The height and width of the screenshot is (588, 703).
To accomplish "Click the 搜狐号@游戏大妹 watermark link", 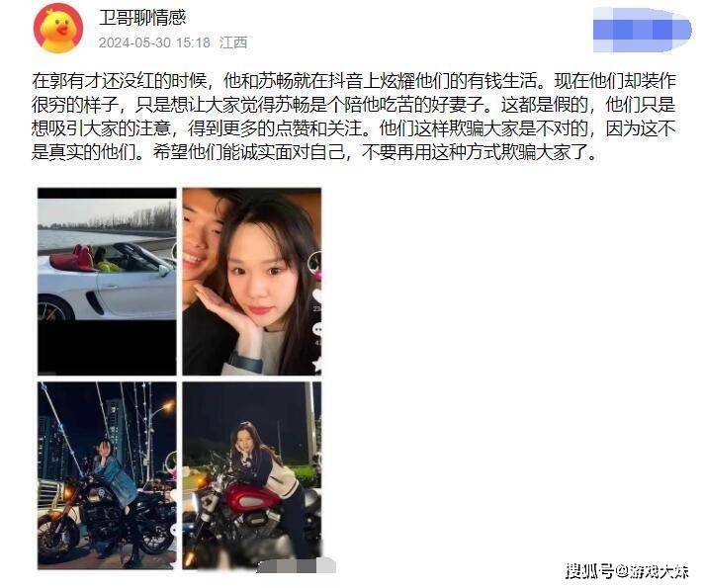I will pyautogui.click(x=627, y=571).
